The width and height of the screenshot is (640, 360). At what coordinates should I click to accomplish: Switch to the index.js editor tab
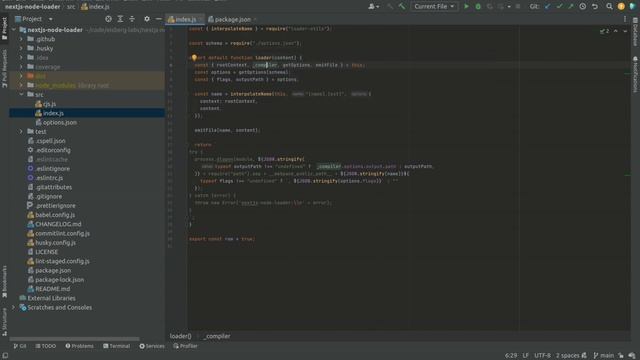184,19
